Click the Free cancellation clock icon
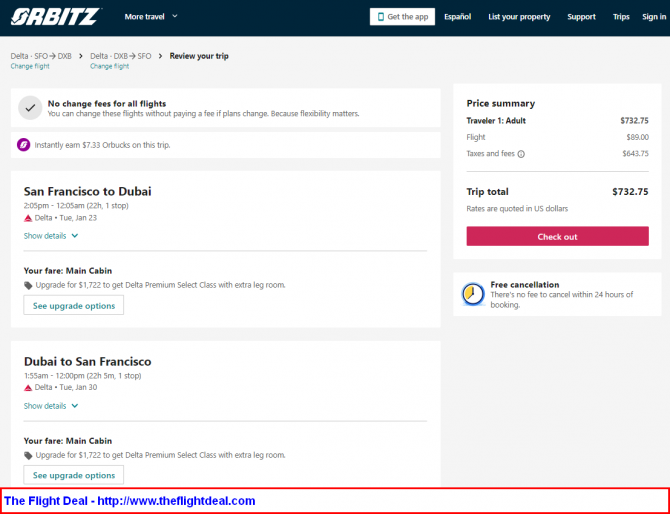670x514 pixels. pos(473,294)
